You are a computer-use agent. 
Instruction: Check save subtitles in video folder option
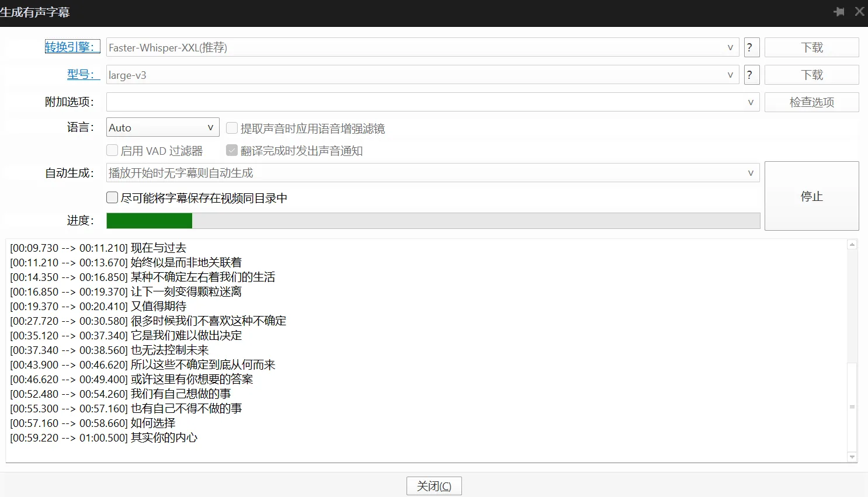tap(112, 197)
